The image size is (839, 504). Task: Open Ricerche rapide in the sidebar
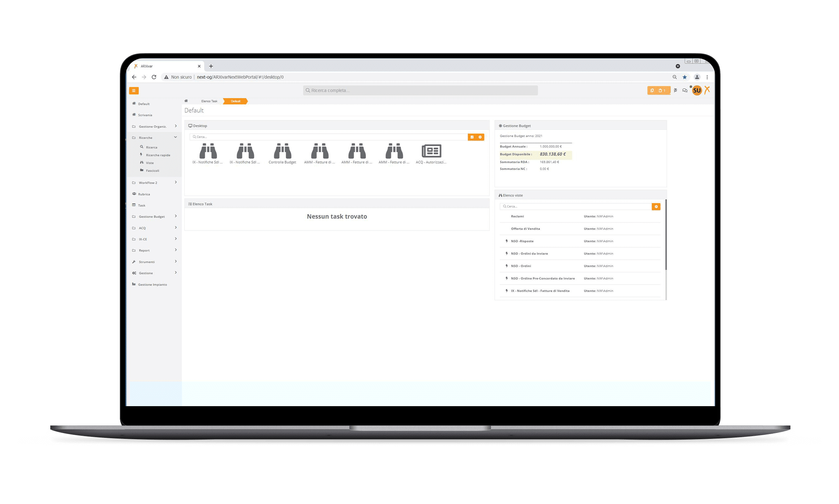(158, 155)
